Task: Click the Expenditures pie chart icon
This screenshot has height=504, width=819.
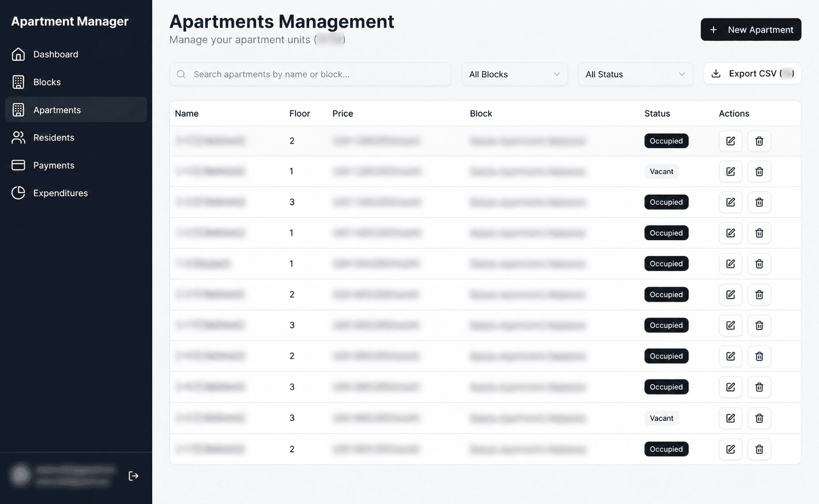Action: [18, 193]
